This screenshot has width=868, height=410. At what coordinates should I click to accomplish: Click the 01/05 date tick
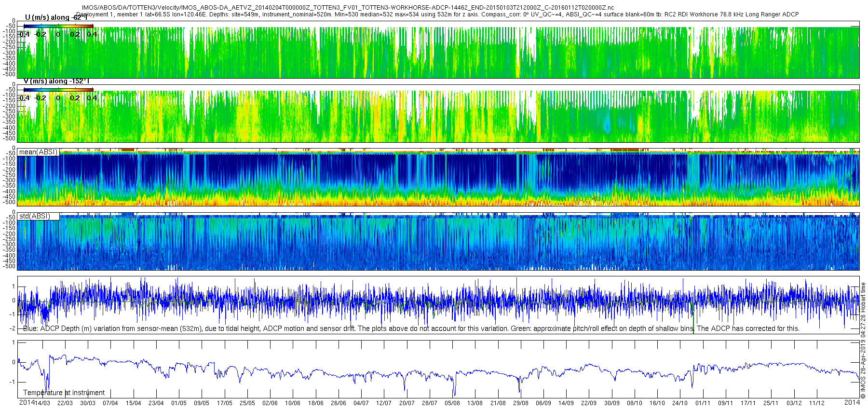tap(179, 403)
